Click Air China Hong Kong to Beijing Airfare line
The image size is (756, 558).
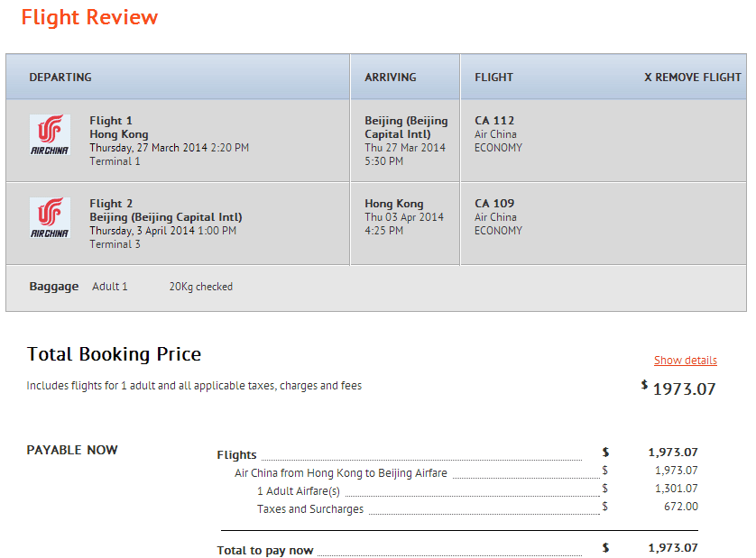click(341, 473)
